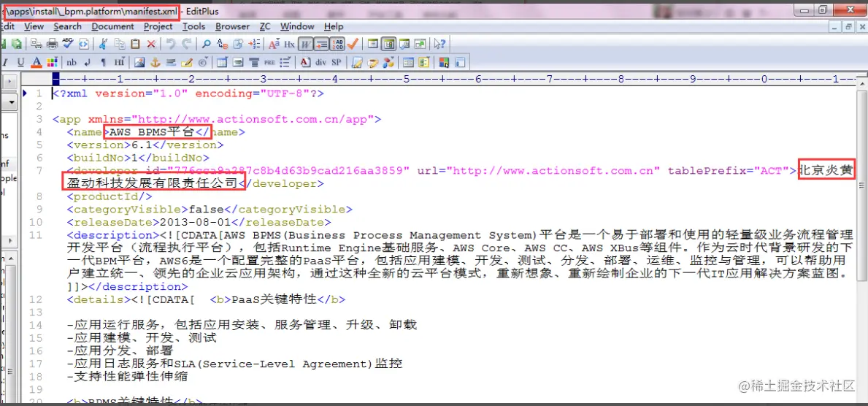Screen dimensions: 868x406
Task: Click 'false' in the categoryVisible line
Action: pos(206,210)
